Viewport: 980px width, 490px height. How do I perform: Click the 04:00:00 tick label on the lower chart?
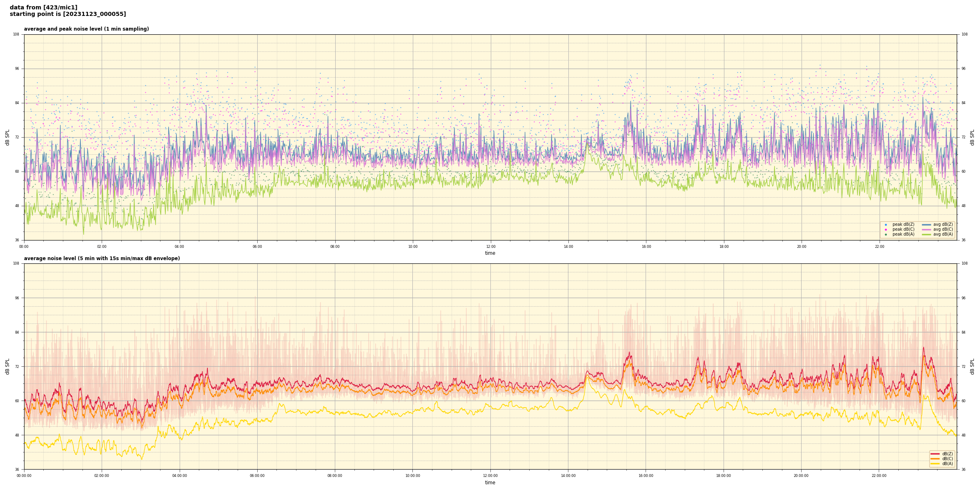coord(180,476)
